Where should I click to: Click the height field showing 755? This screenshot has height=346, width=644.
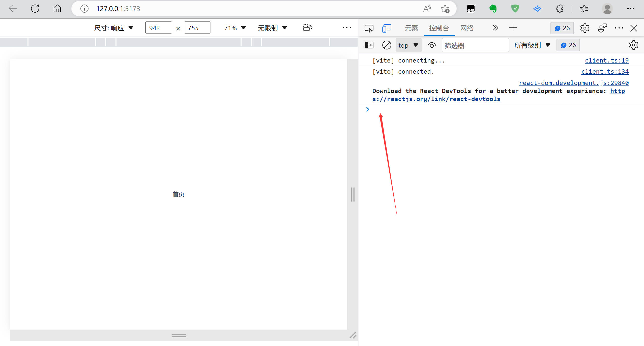(x=197, y=28)
